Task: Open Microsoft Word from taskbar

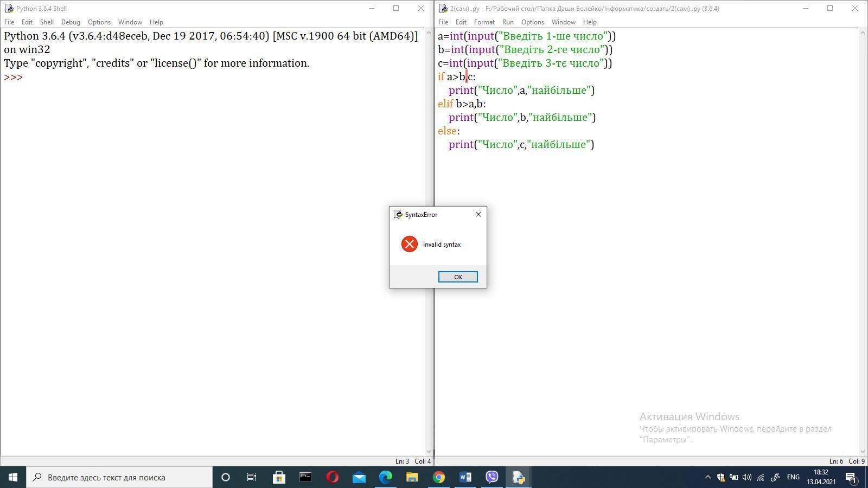Action: click(x=465, y=477)
